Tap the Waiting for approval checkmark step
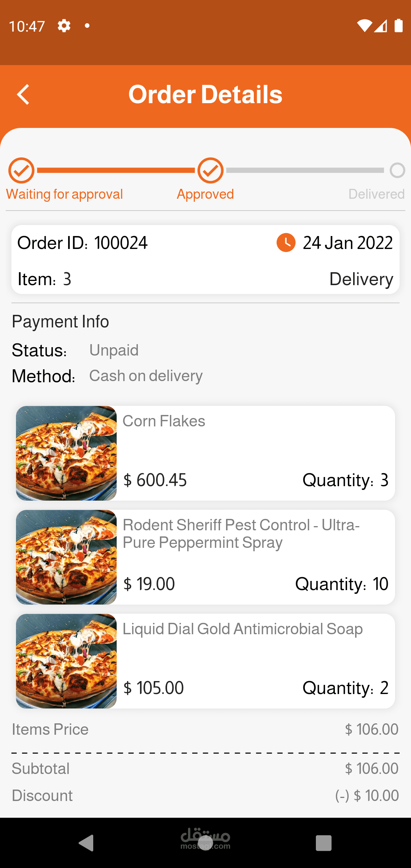411x868 pixels. coord(22,171)
